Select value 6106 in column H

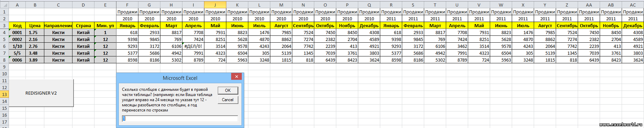coord(171,46)
